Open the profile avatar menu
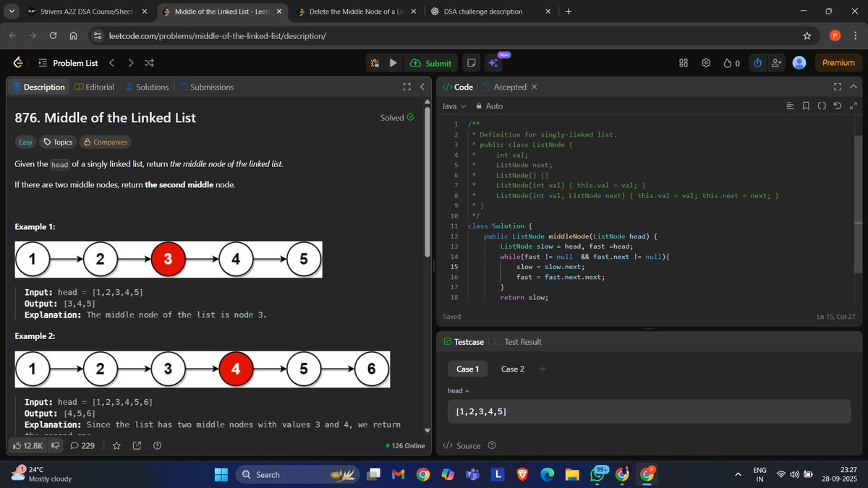Viewport: 868px width, 488px height. [x=799, y=63]
